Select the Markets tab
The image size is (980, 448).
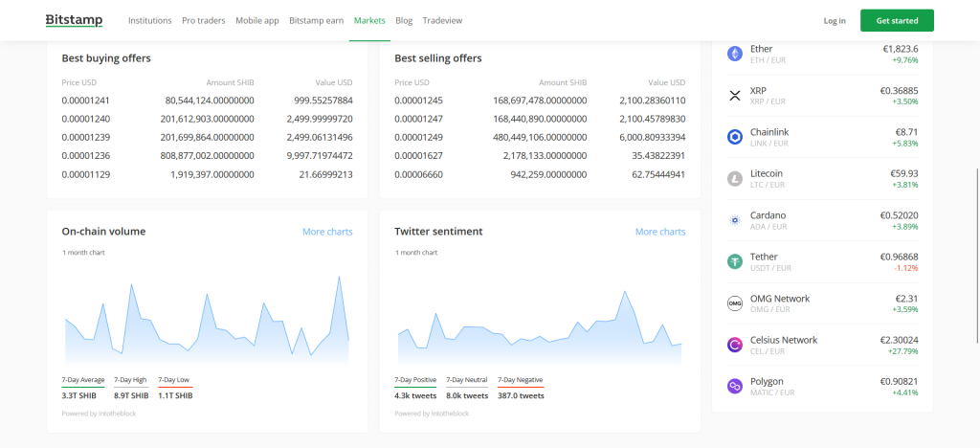(369, 21)
